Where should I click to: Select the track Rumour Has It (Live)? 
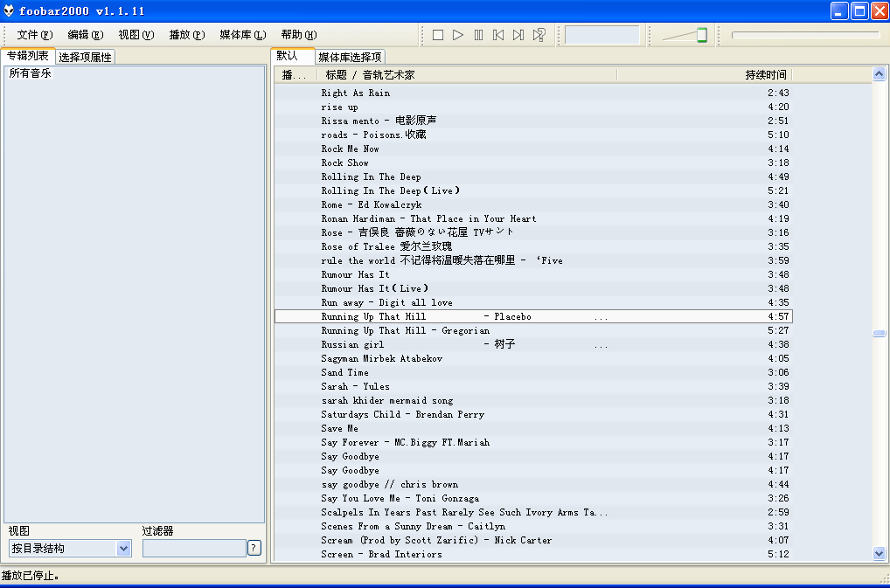[533, 288]
